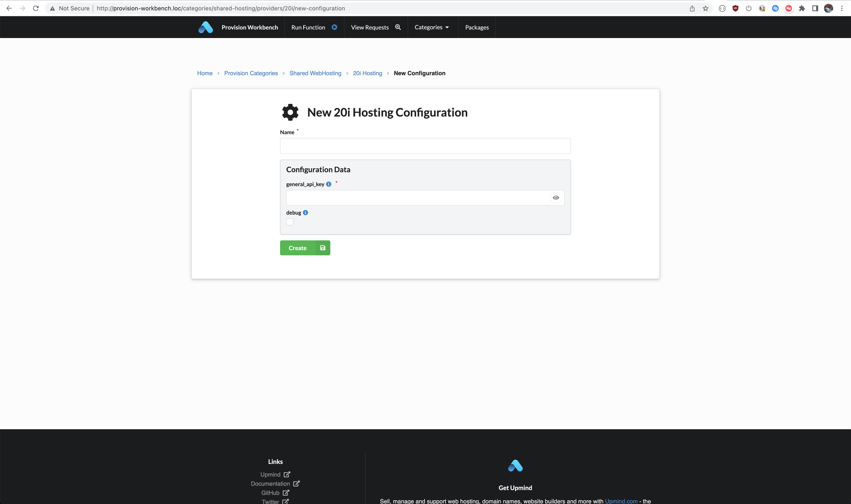
Task: Reload the page with refresh icon
Action: pyautogui.click(x=36, y=8)
